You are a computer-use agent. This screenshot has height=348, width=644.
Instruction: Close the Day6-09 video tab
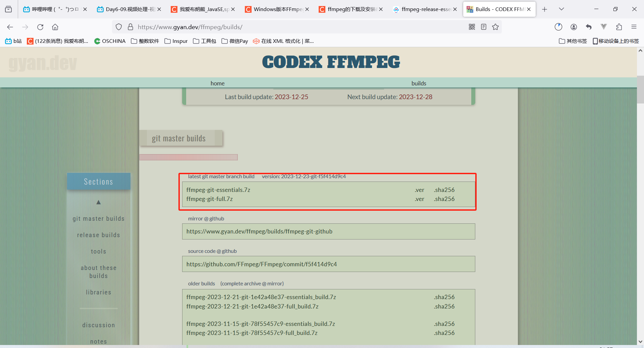pos(159,9)
